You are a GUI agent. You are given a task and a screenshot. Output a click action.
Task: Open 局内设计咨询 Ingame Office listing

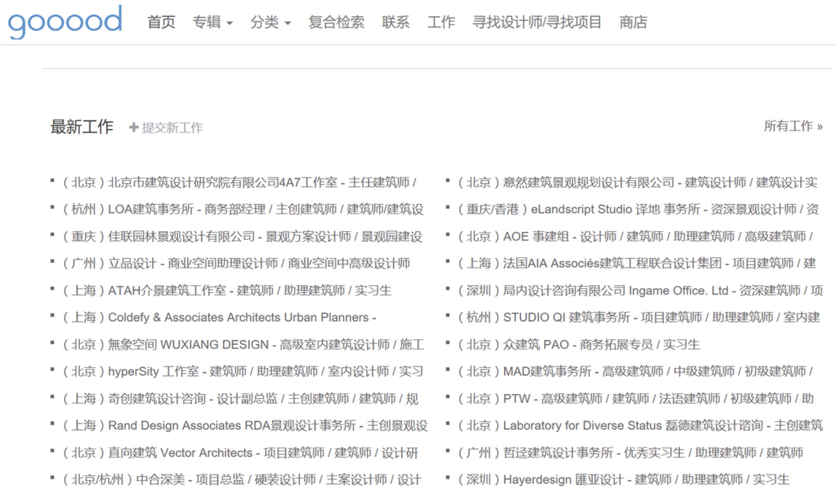(640, 290)
